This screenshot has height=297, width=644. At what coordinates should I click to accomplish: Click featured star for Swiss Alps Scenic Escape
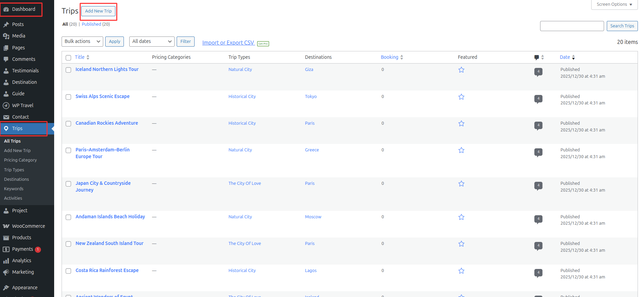point(461,97)
